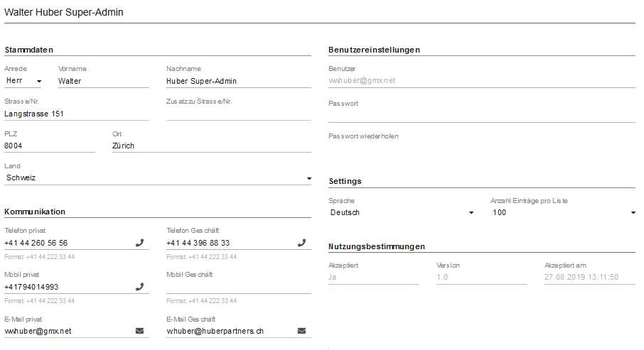The height and width of the screenshot is (350, 644).
Task: Open the Anrede dropdown showing Herr
Action: click(23, 81)
